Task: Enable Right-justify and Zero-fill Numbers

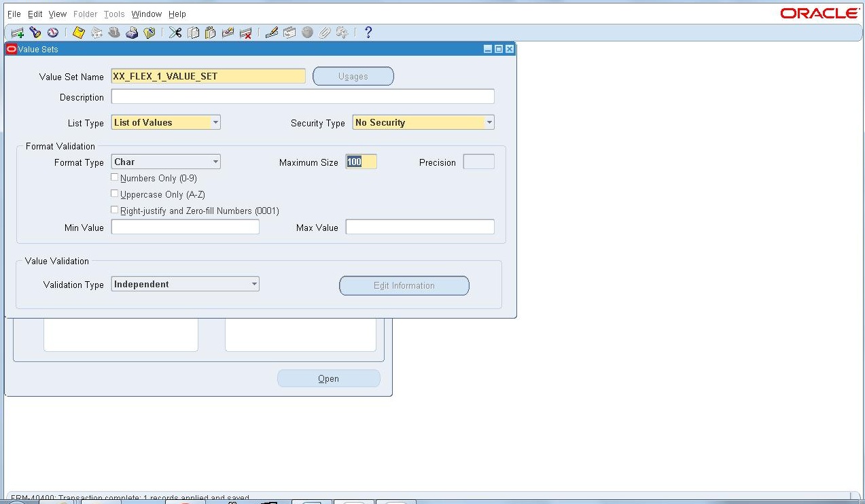Action: (115, 209)
